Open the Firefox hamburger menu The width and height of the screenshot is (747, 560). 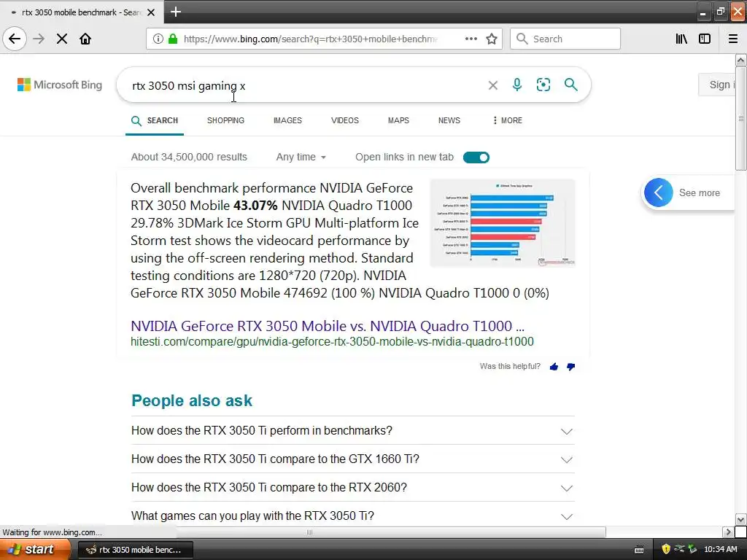click(733, 39)
